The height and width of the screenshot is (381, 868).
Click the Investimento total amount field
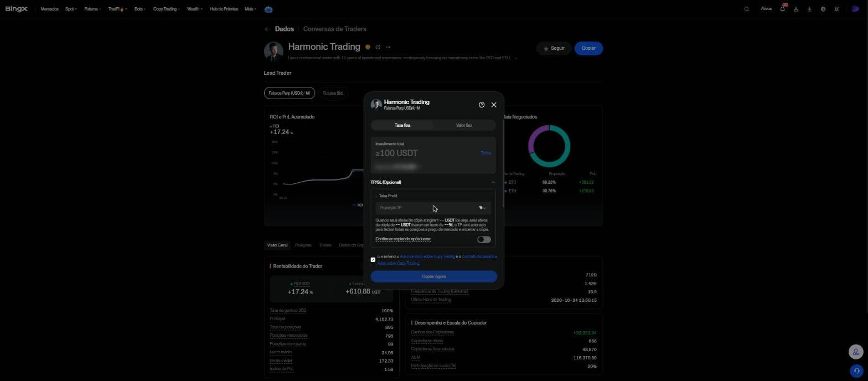tap(426, 153)
